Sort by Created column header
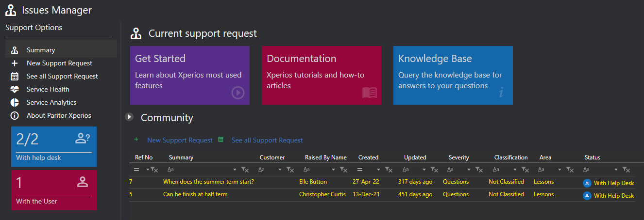 point(368,157)
